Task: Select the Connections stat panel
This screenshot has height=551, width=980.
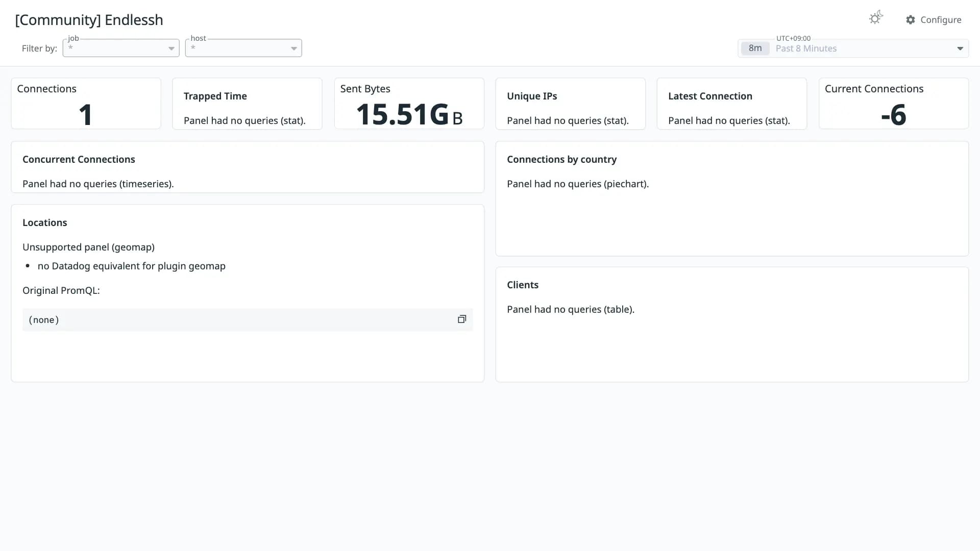Action: tap(86, 104)
